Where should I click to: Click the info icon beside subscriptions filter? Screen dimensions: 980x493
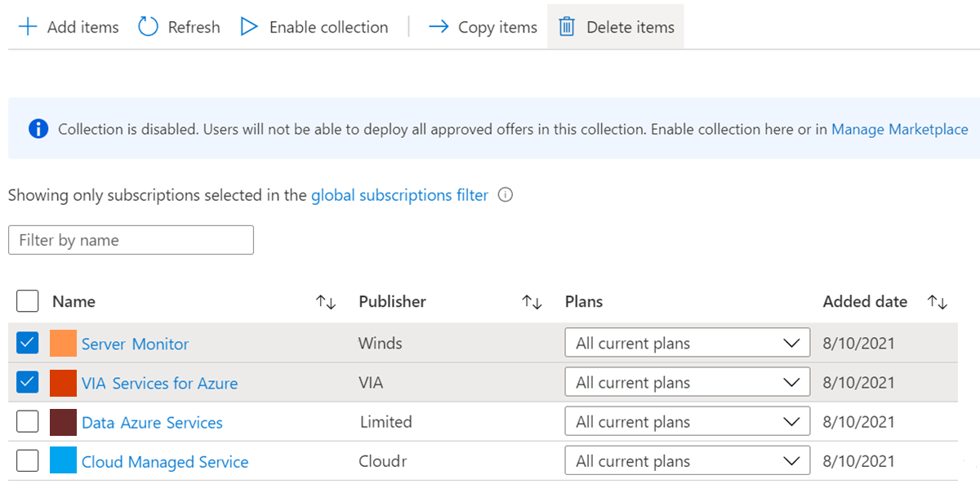pyautogui.click(x=506, y=195)
